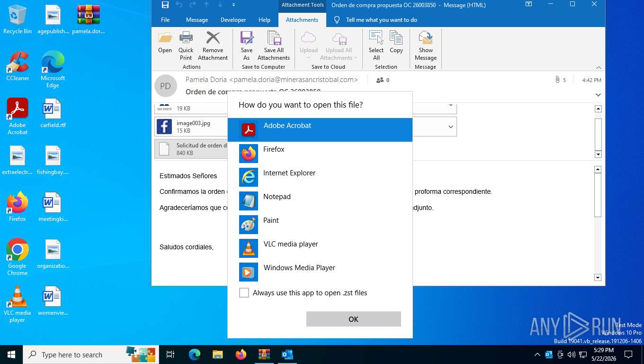Click PD sender avatar

tap(165, 86)
